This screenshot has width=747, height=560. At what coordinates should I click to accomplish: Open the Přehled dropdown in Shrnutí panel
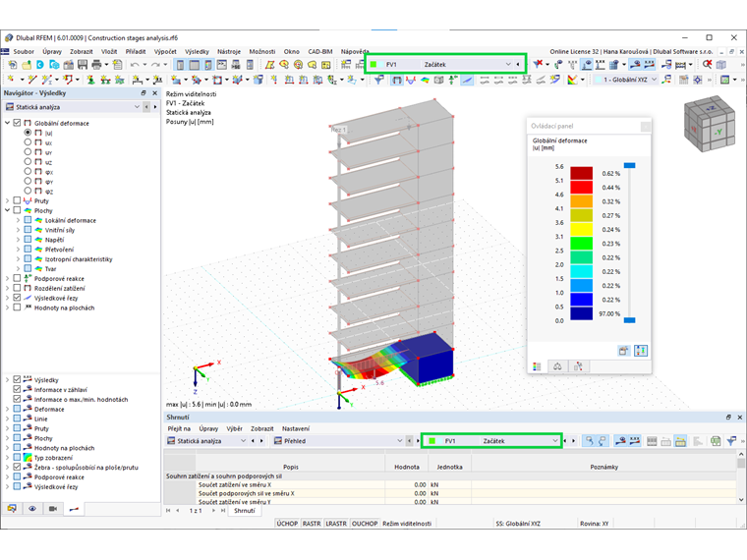(400, 441)
